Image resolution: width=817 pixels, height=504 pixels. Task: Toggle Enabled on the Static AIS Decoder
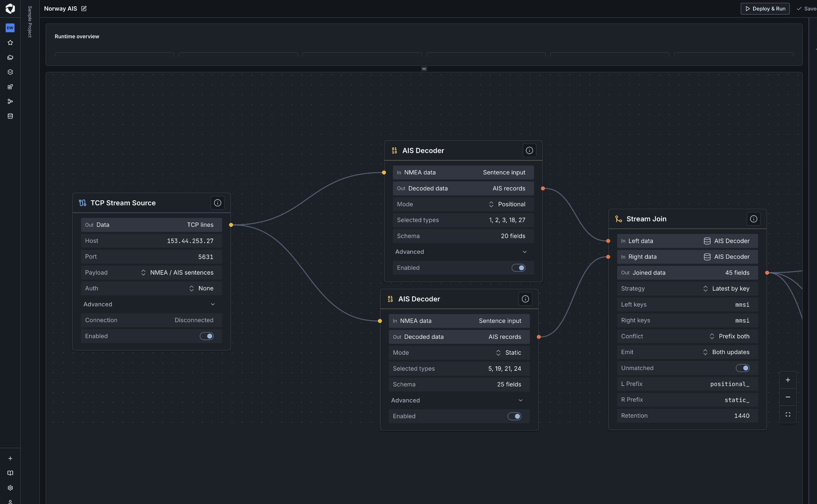(x=514, y=416)
